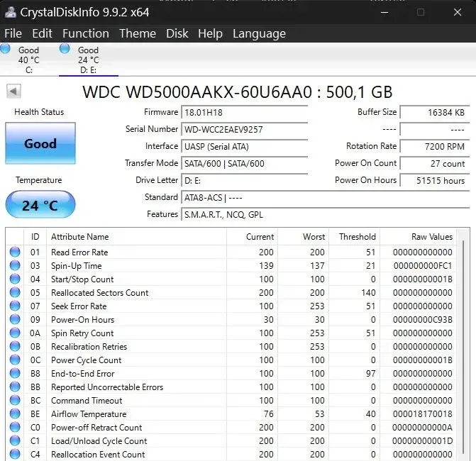Click the status icon for Recalibration Retries
Screen dimensions: 476x461
[15, 346]
